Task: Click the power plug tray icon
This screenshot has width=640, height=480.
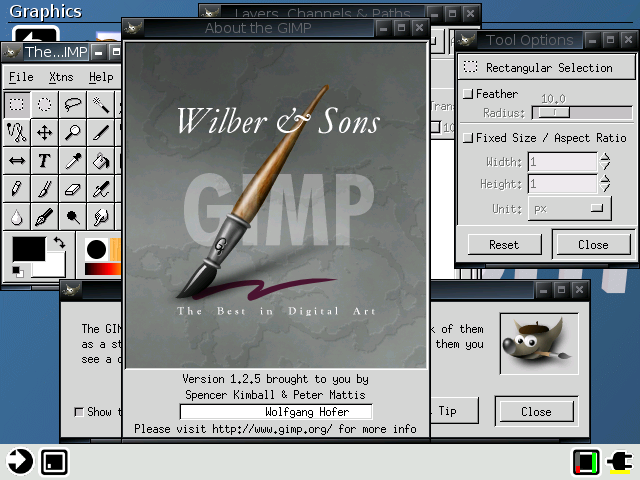Action: point(620,462)
